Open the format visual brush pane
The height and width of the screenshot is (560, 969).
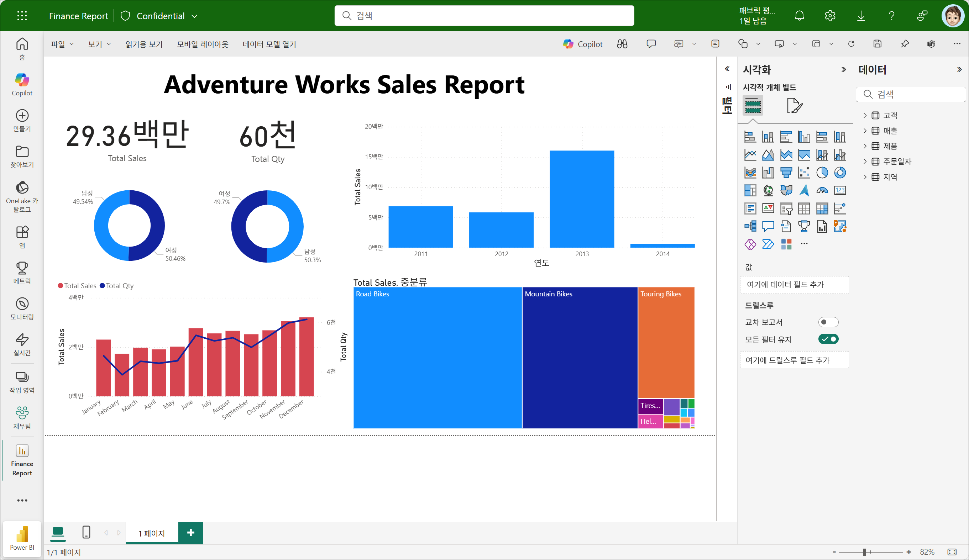pos(794,106)
